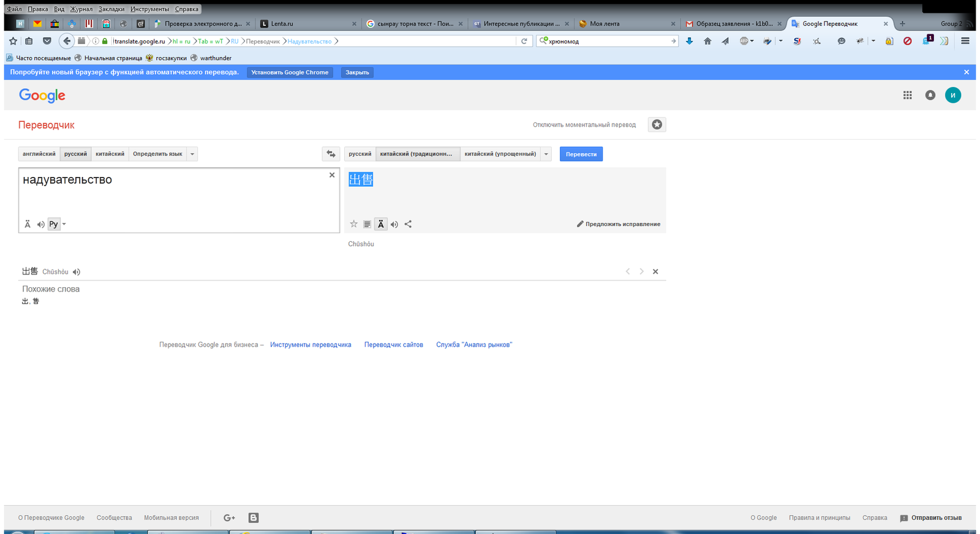The height and width of the screenshot is (534, 980).
Task: Focus the search box containing хрюномод
Action: coord(607,41)
